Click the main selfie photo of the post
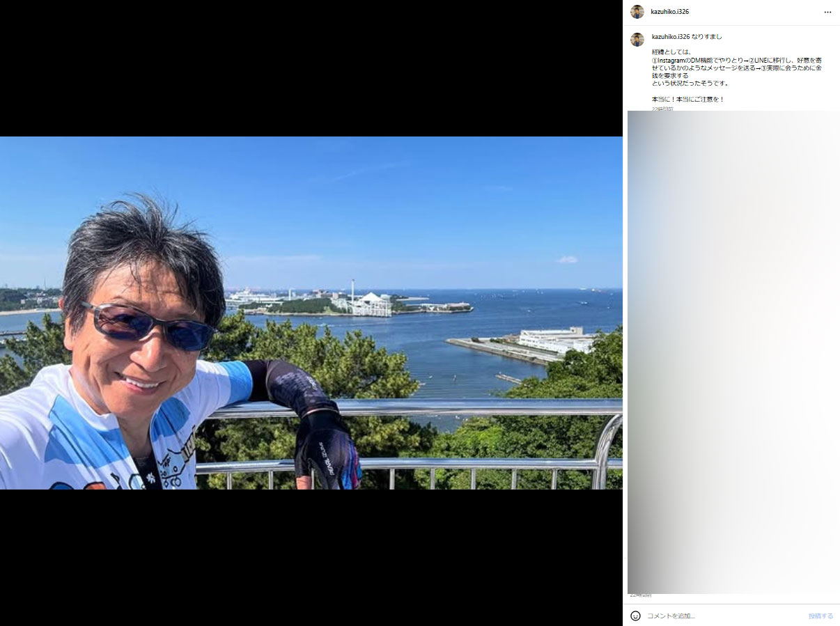 pyautogui.click(x=312, y=313)
